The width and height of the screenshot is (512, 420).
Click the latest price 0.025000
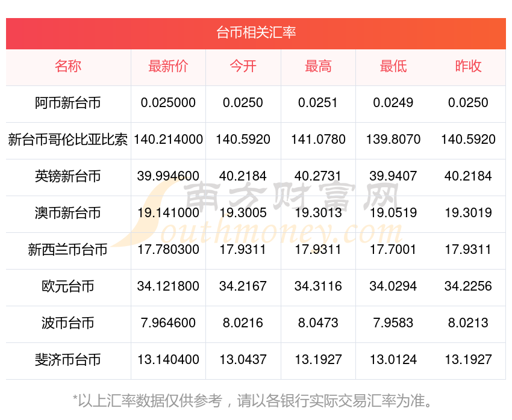[168, 103]
